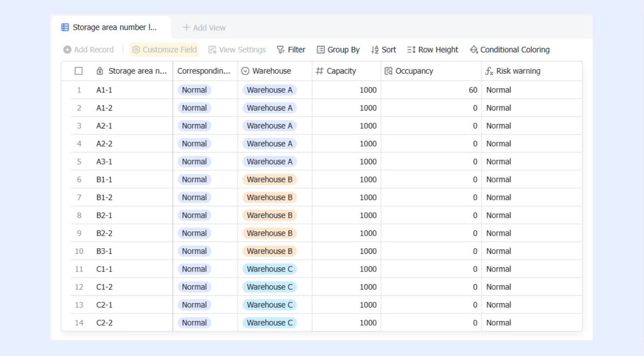Click Occupancy 0 in row B3-1
This screenshot has width=644, height=356.
click(475, 251)
